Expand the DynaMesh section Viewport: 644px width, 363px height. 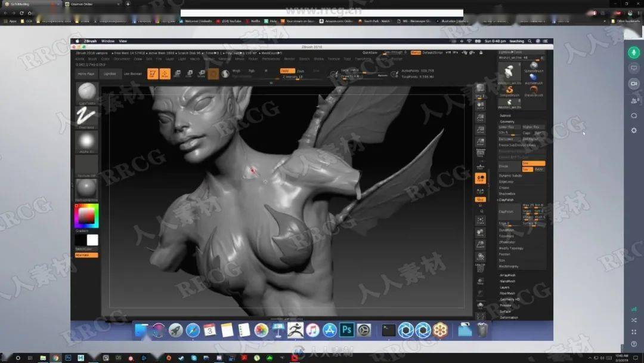click(x=506, y=230)
